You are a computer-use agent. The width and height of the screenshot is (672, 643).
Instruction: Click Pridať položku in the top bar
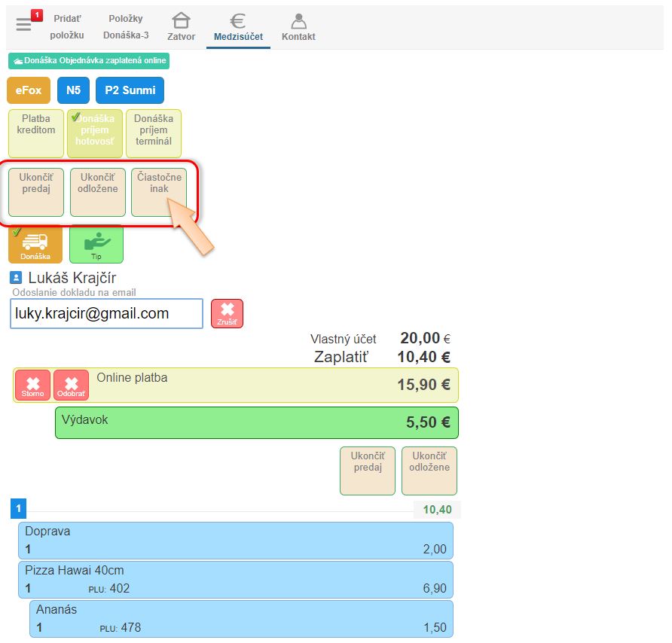(x=67, y=26)
